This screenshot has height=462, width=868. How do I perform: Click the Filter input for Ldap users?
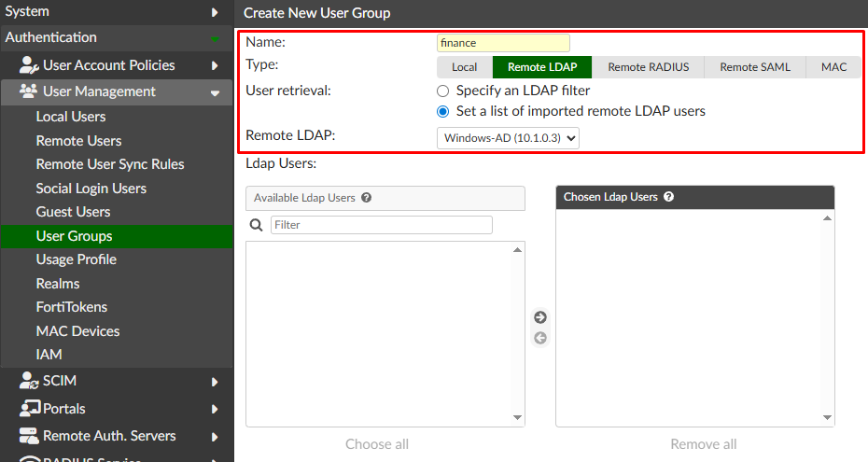pyautogui.click(x=382, y=225)
